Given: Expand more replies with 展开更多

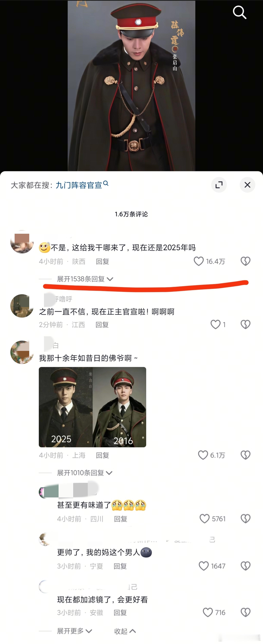Looking at the screenshot, I should tap(74, 631).
